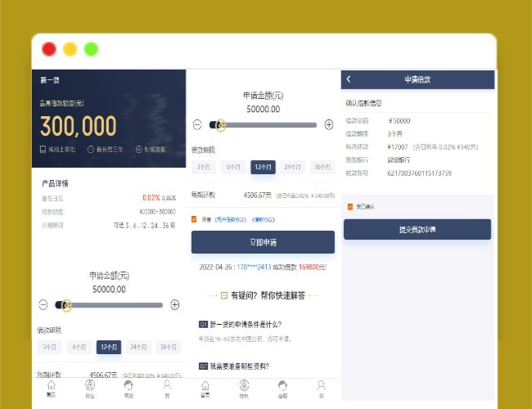This screenshot has width=532, height=409.
Task: Click the yellow minimize window dot
Action: click(x=70, y=49)
